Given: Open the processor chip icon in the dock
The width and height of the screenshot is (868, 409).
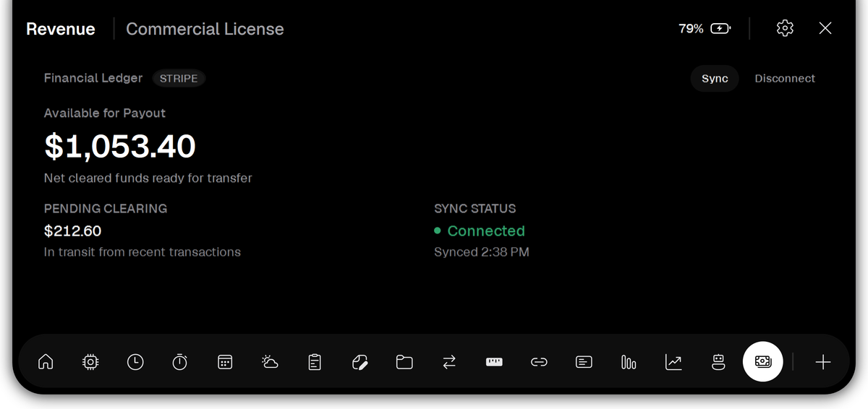Looking at the screenshot, I should pos(90,362).
